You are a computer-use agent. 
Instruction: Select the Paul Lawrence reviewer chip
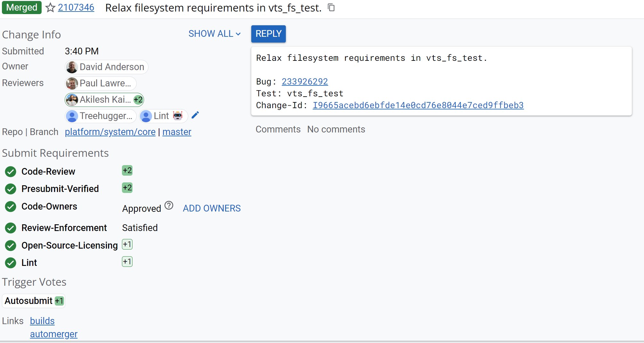(x=100, y=83)
